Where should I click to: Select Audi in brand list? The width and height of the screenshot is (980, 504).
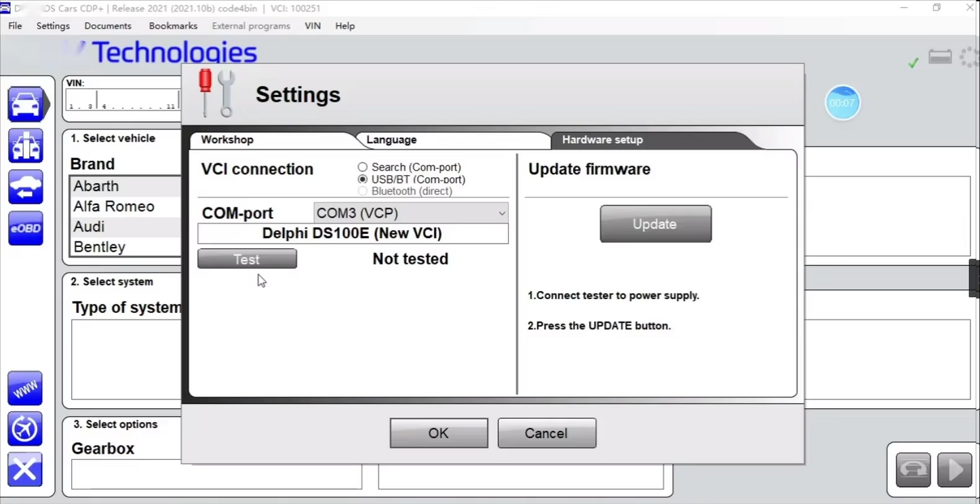pyautogui.click(x=125, y=227)
